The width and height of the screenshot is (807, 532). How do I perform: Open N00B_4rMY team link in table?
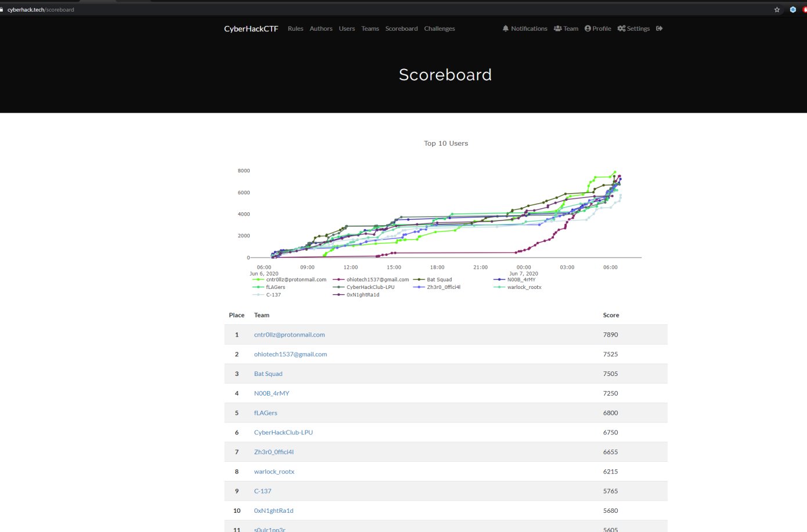[271, 393]
